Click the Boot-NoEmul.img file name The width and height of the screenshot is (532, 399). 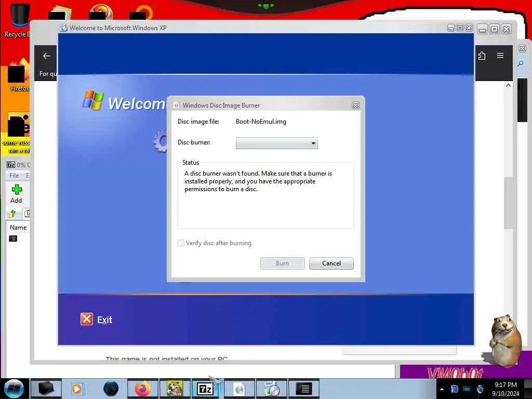pos(261,122)
